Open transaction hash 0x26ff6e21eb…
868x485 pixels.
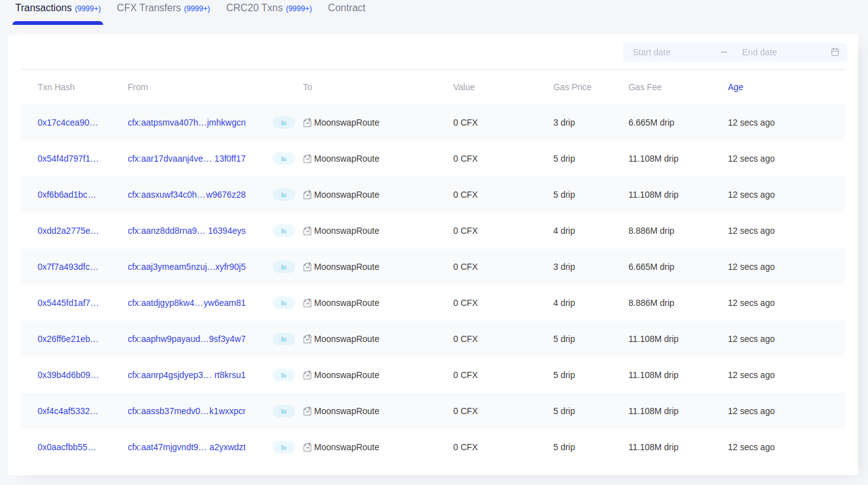pyautogui.click(x=68, y=339)
